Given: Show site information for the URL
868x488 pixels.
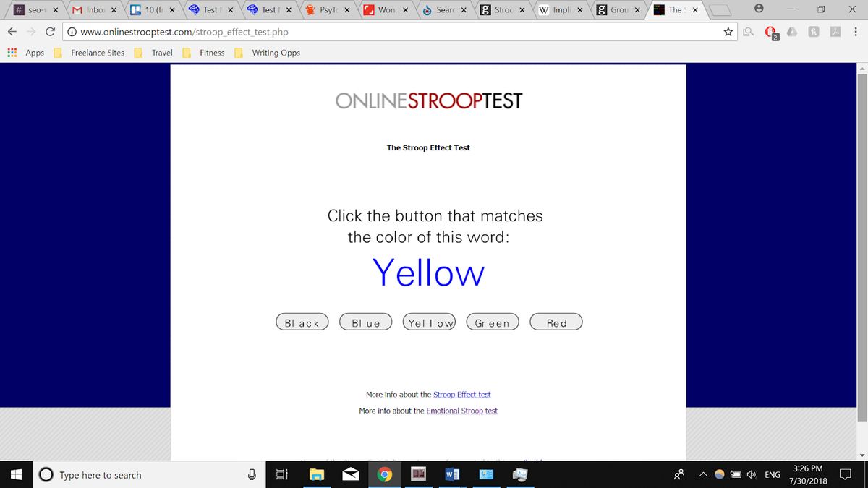Looking at the screenshot, I should (72, 33).
